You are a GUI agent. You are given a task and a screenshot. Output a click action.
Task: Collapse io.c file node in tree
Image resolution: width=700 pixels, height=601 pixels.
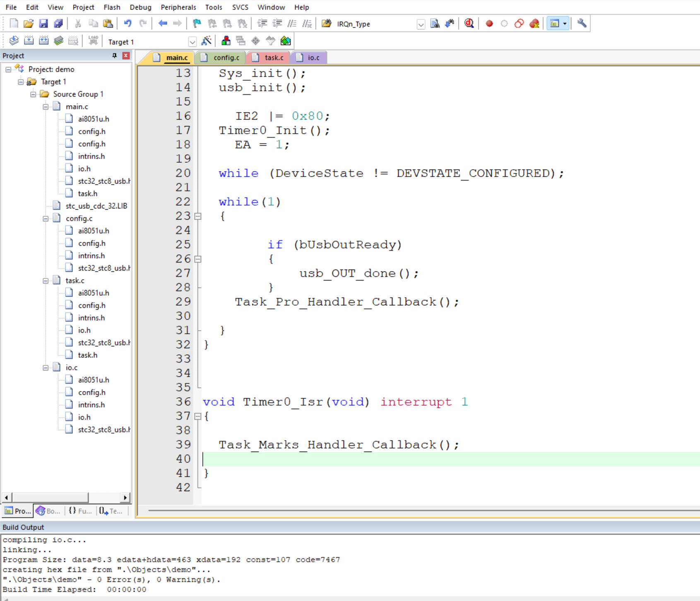(46, 367)
